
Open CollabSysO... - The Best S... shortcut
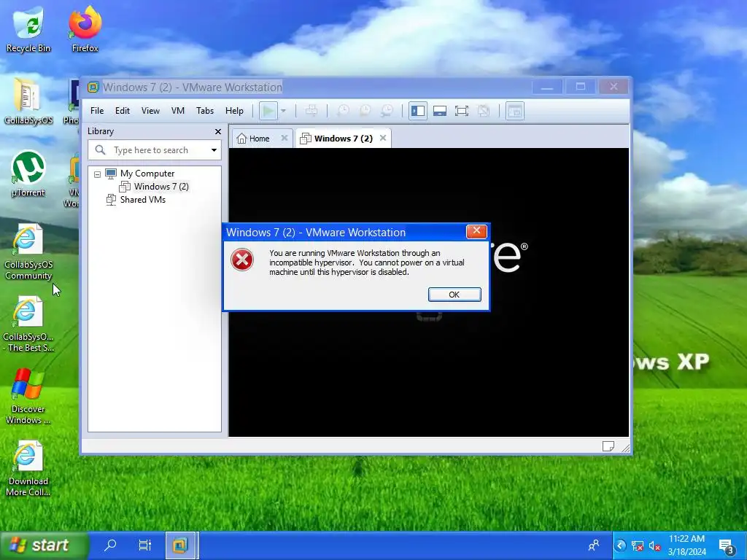click(x=28, y=324)
